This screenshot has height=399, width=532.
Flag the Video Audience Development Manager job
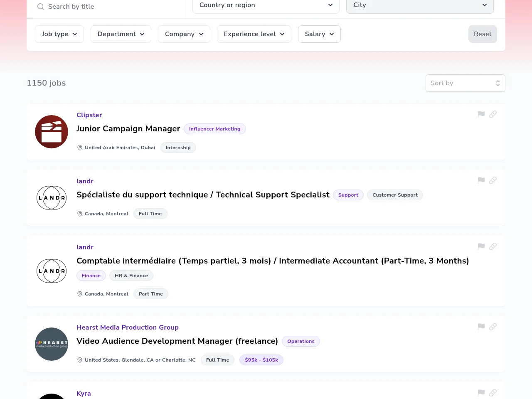(x=481, y=327)
